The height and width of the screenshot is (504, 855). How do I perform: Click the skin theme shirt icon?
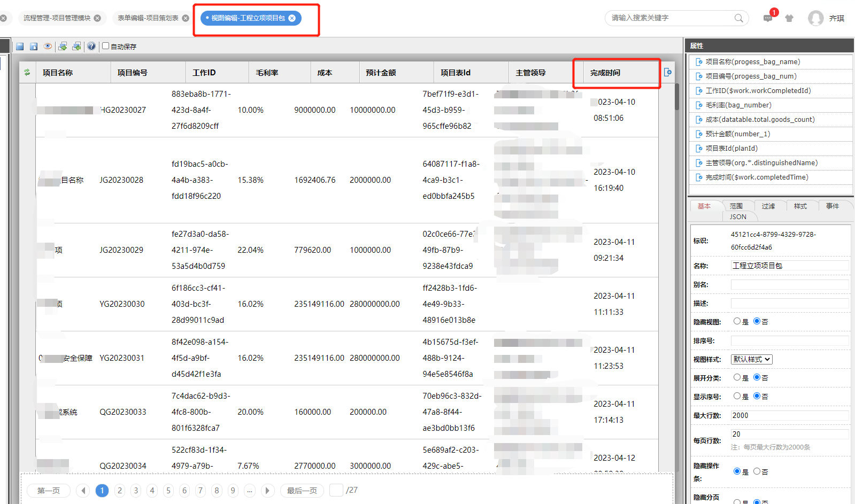pos(789,18)
